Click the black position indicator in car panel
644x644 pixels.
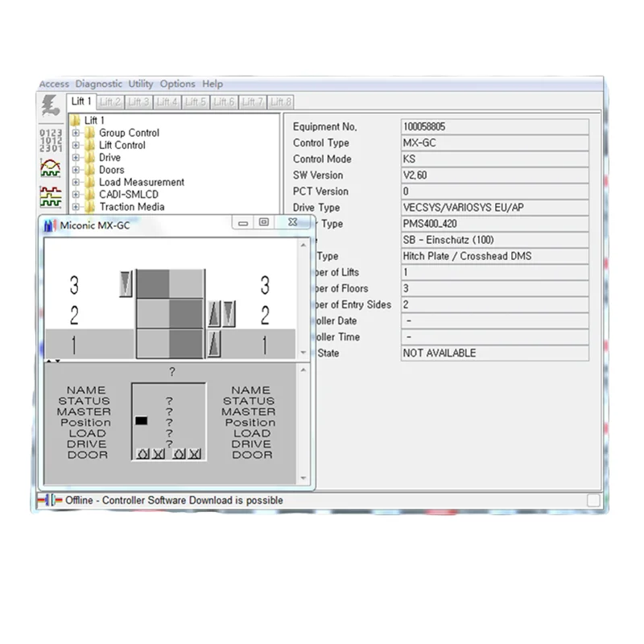142,420
